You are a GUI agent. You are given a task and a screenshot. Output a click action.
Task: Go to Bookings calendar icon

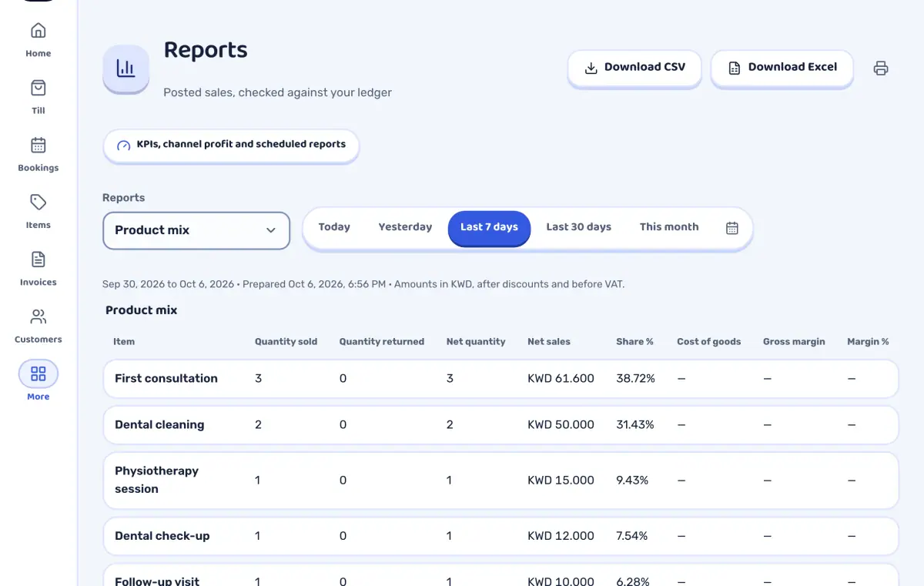38,145
